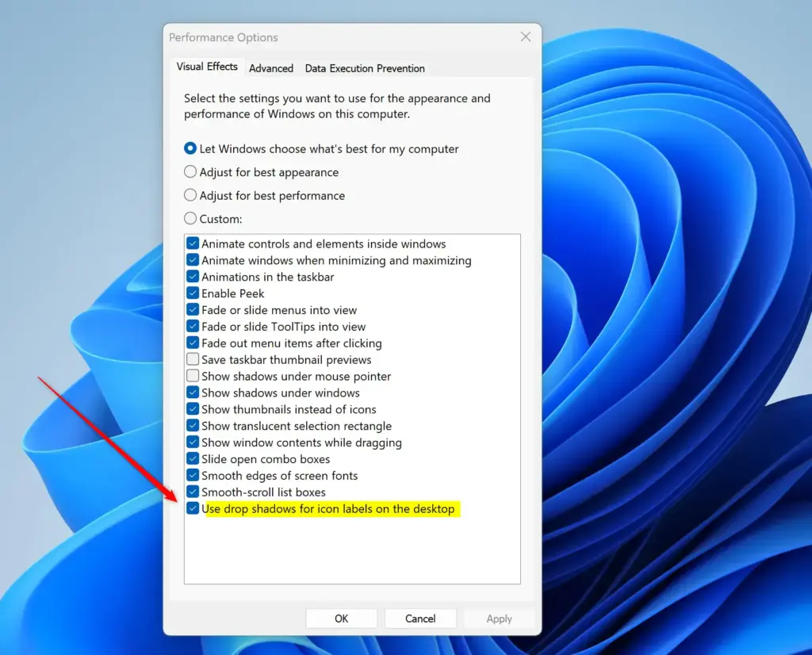Image resolution: width=812 pixels, height=655 pixels.
Task: Toggle Show window contents while dragging
Action: tap(193, 442)
